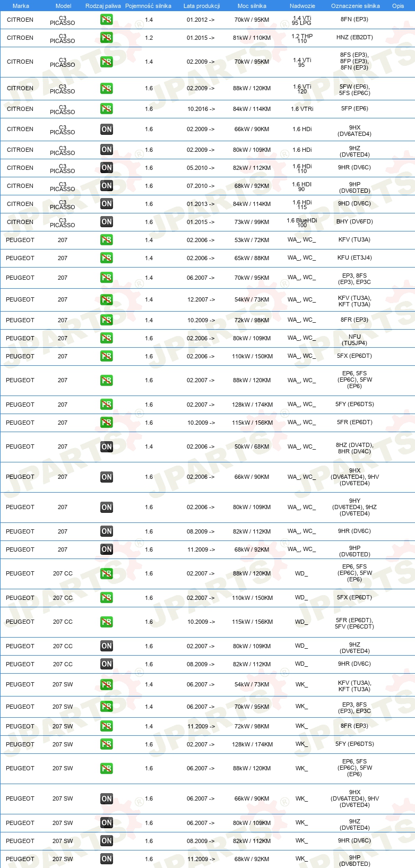Click the PB petrol icon in the HNZ (EB2DT) row
The image size is (415, 868).
[x=106, y=38]
